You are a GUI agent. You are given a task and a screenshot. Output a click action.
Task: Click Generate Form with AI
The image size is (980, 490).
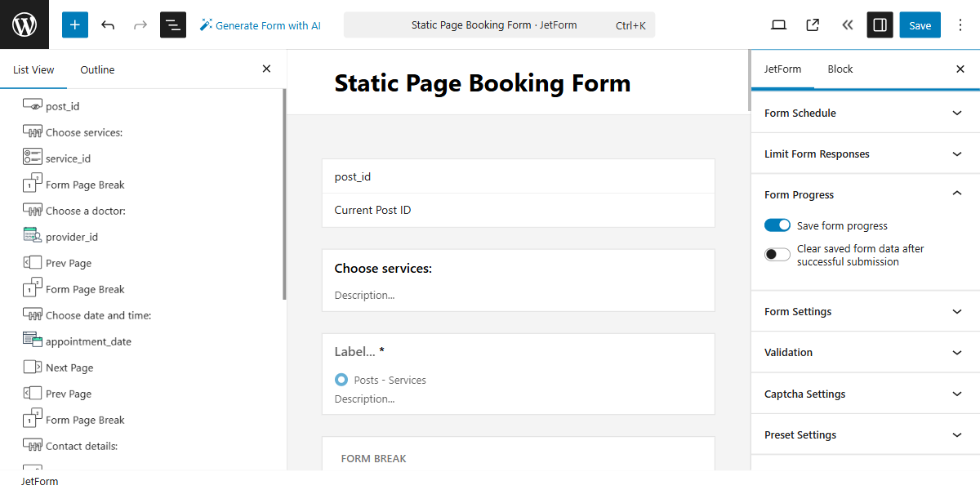[x=260, y=24]
